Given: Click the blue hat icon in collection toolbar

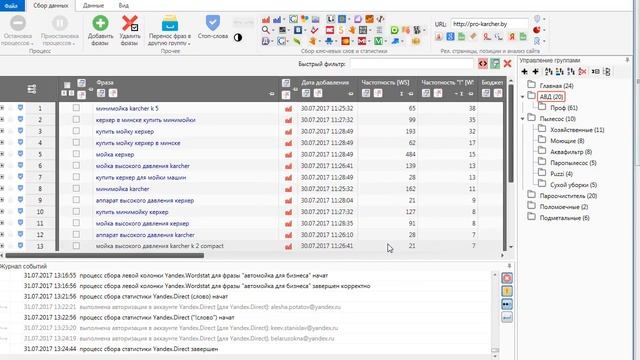Looking at the screenshot, I should (329, 41).
